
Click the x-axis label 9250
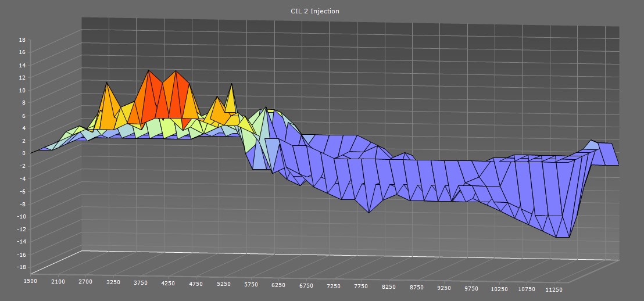443,288
